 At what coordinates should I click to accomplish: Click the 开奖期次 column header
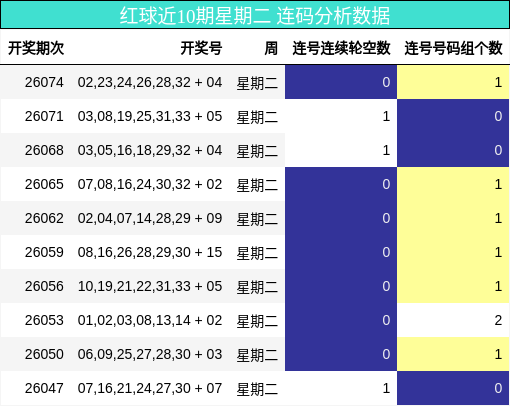coord(36,48)
